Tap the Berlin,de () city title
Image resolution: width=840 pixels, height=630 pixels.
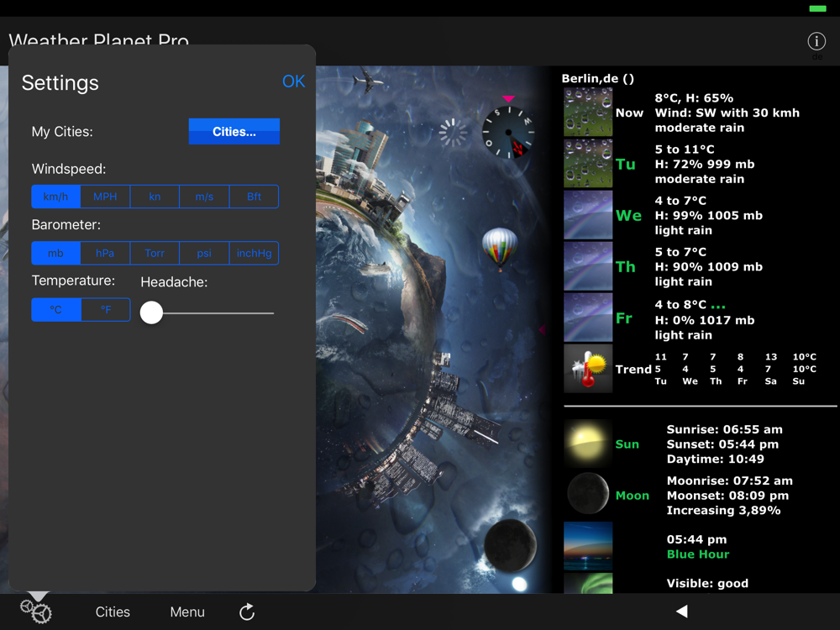(x=597, y=79)
